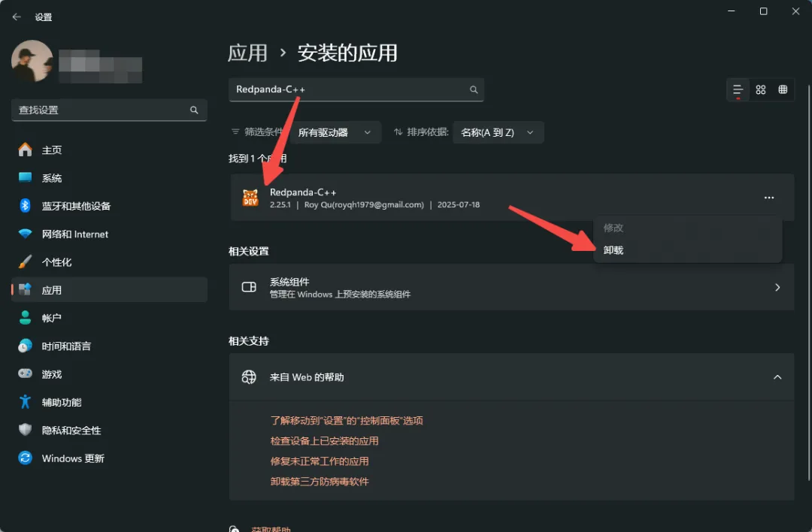812x532 pixels.
Task: Open 主页 in the sidebar
Action: [x=109, y=150]
